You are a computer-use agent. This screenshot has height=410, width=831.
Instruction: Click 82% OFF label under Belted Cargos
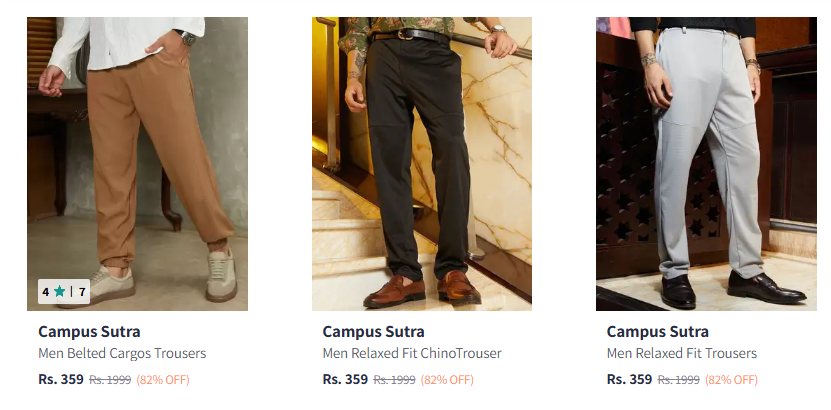tap(163, 380)
